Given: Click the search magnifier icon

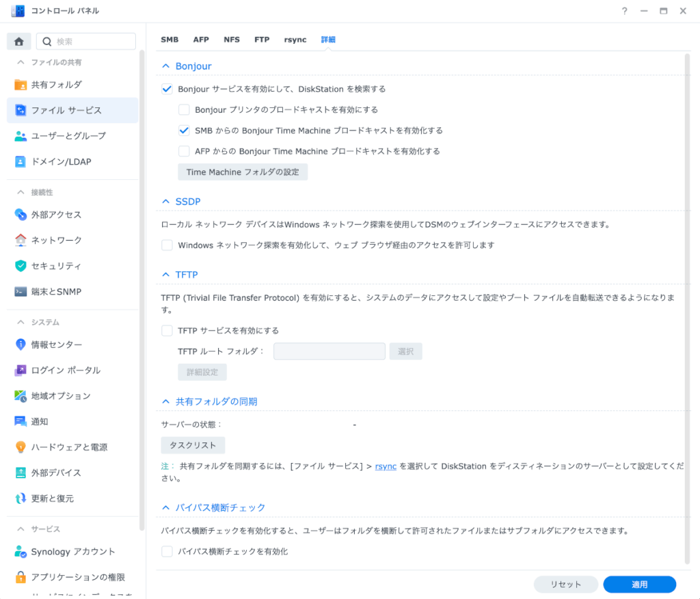Looking at the screenshot, I should tap(46, 42).
